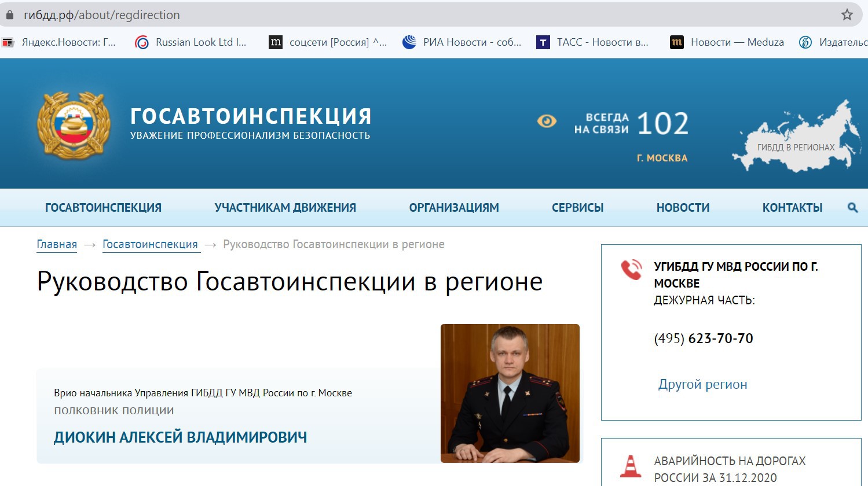Open the НОВОСТИ menu
The image size is (868, 486).
(x=683, y=208)
